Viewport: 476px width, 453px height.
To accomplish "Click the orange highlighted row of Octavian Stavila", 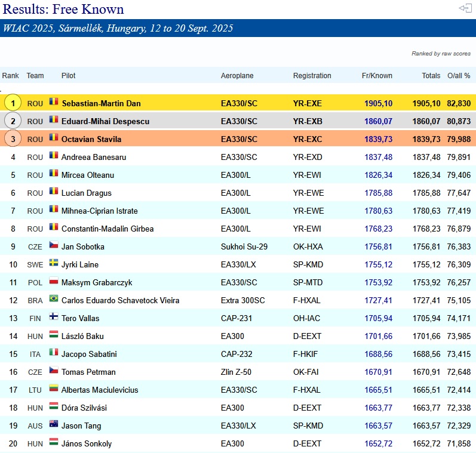I will coord(238,138).
